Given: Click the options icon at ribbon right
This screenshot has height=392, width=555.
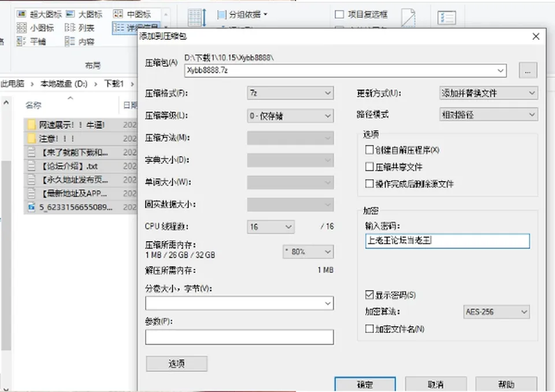Looking at the screenshot, I should (446, 18).
